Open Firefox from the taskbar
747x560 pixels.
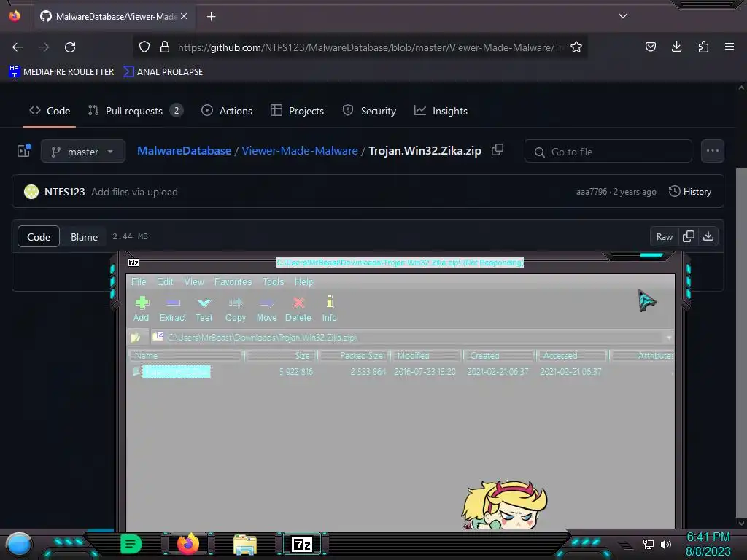(x=188, y=544)
